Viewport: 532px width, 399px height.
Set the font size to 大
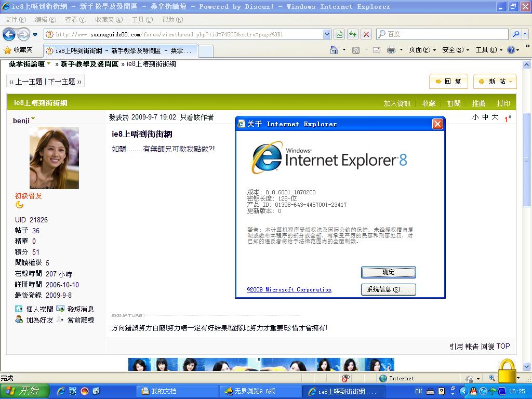pos(495,117)
